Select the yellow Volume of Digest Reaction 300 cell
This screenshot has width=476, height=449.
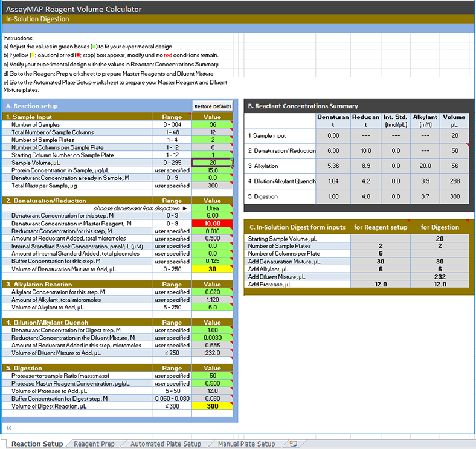212,406
